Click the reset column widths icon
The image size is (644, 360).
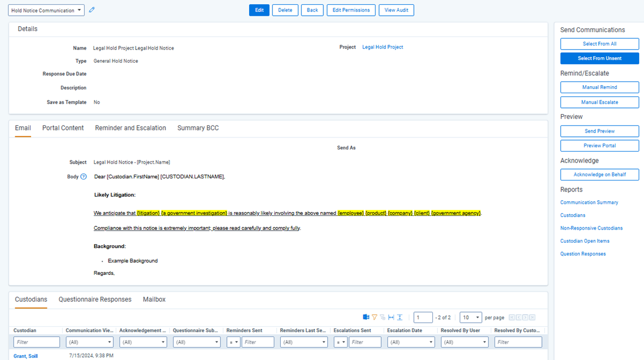(391, 317)
